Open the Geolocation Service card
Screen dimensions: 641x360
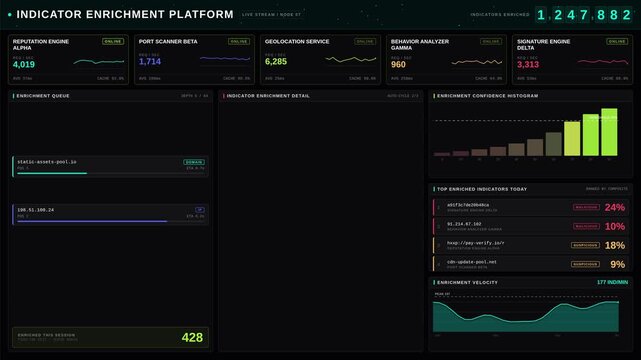tap(320, 60)
